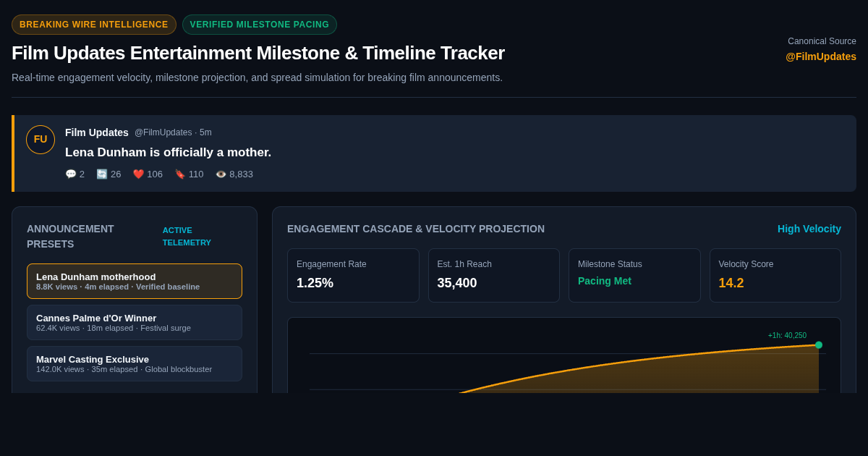Screen dimensions: 868x456
Task: Click the tweet text about Lena Dunham
Action: click(x=168, y=153)
